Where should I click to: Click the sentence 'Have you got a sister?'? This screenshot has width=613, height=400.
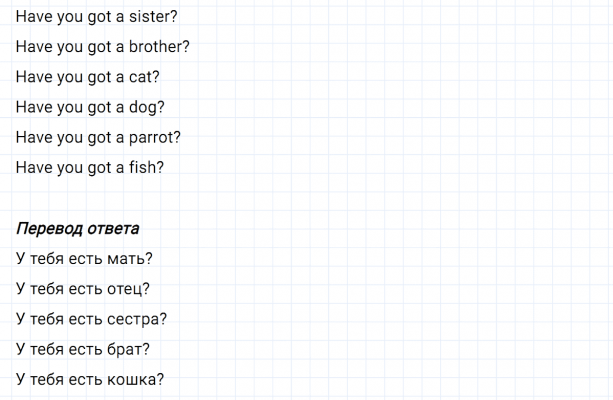click(x=95, y=16)
